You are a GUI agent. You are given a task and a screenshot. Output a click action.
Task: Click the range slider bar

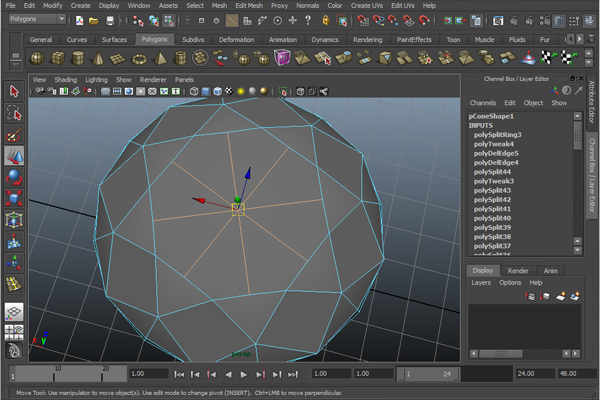pos(428,374)
